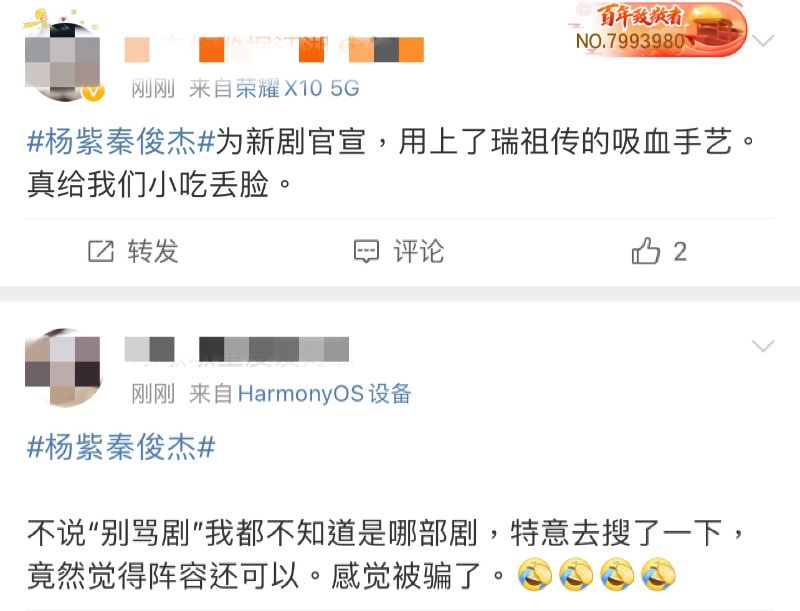Open #杨紫秦俊杰# hashtag in first post
This screenshot has height=611, width=800.
121,141
